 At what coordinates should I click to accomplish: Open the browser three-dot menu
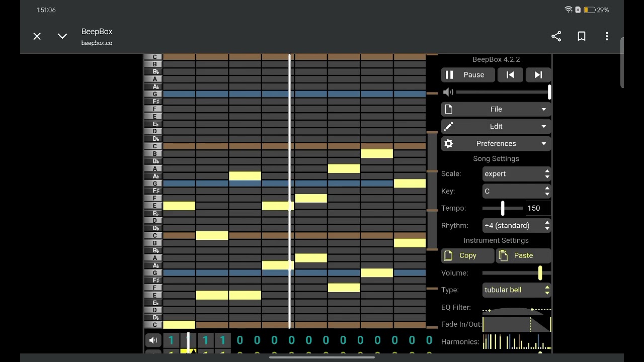click(607, 36)
